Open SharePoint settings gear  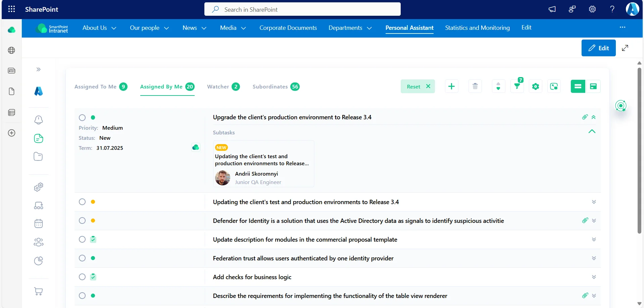pos(592,9)
